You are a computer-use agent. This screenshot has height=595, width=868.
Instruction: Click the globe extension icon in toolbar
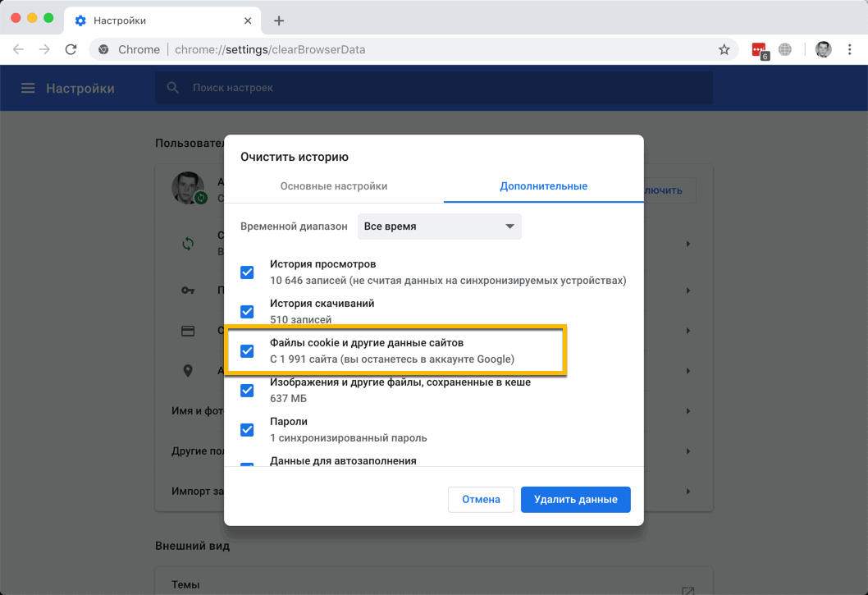(785, 49)
